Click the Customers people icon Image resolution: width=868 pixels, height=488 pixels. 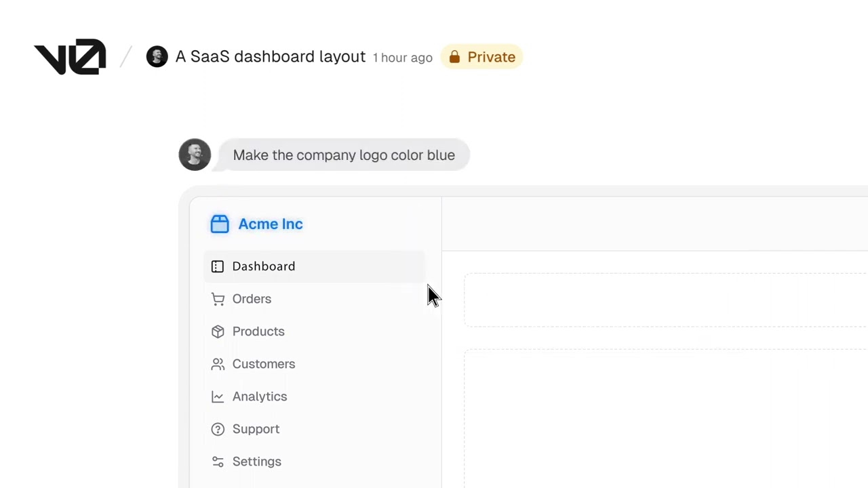[x=218, y=364]
